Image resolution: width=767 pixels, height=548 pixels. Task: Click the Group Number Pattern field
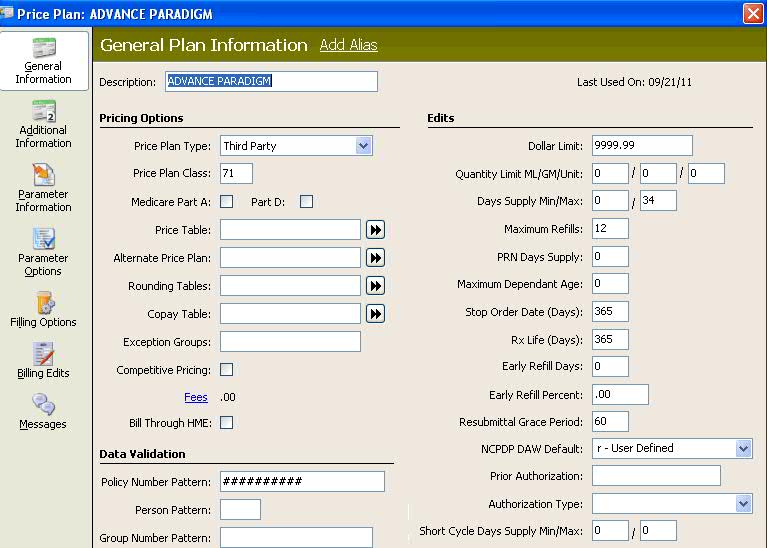[296, 537]
